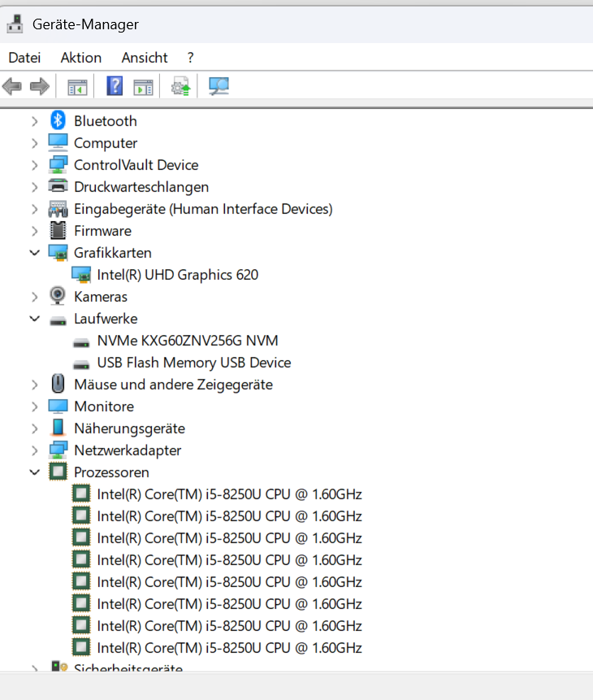The image size is (593, 700).
Task: Select the first i5-8250U CPU entry
Action: (229, 494)
